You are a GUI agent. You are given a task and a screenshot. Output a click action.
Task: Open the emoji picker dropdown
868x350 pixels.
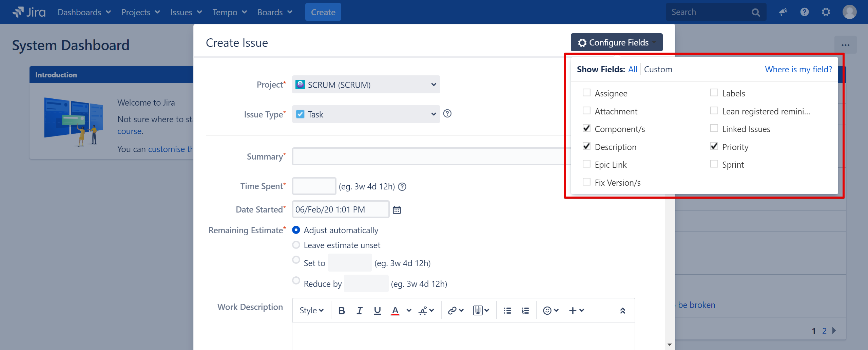(x=551, y=311)
